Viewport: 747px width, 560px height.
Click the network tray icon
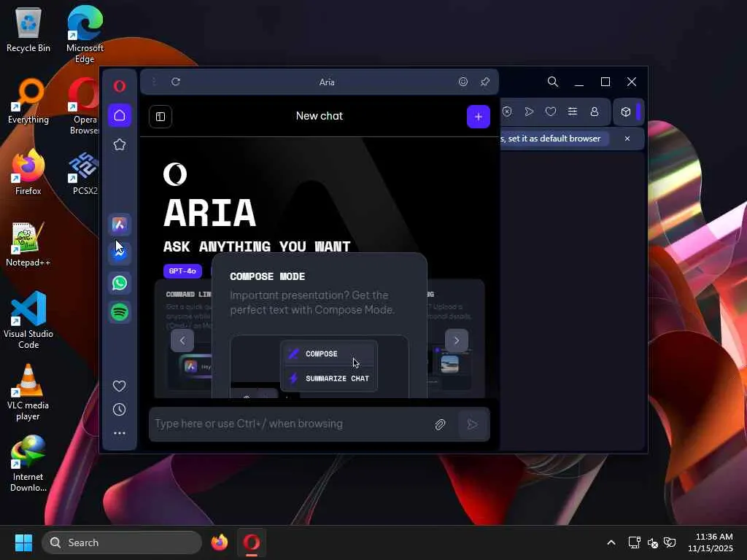point(634,542)
